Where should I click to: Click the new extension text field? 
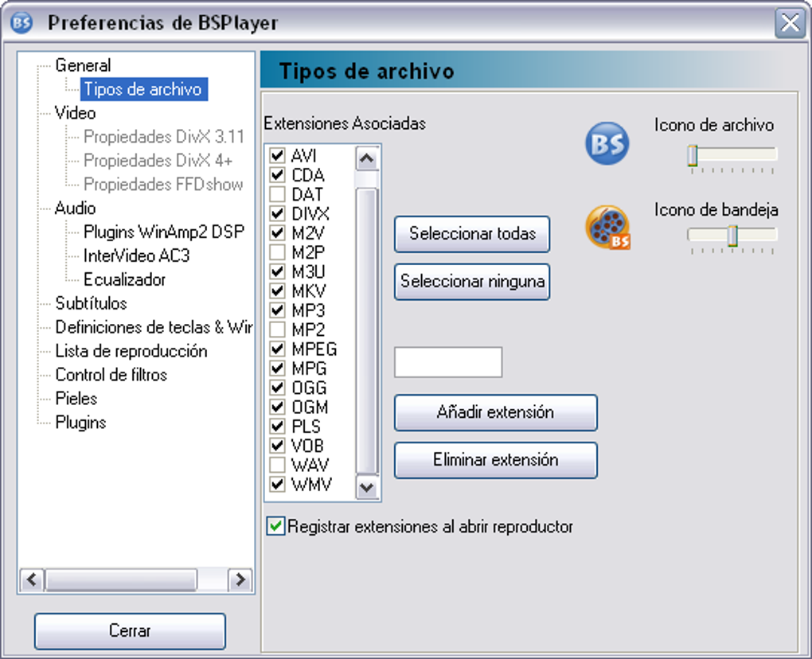448,362
